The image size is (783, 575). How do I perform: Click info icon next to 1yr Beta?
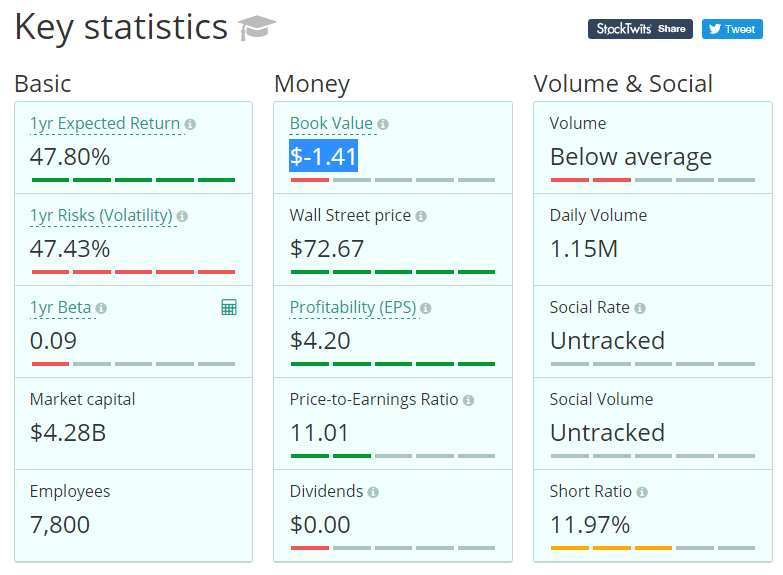point(101,308)
